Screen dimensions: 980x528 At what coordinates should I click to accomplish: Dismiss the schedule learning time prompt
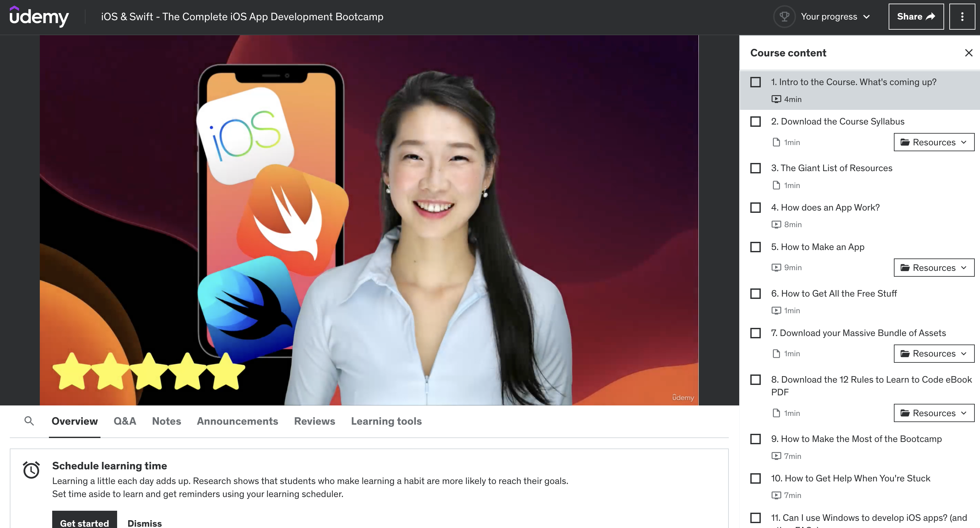point(145,523)
